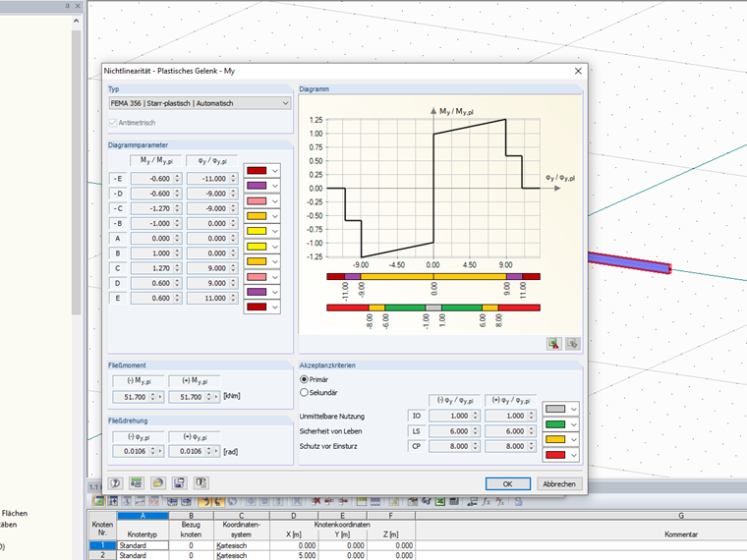The height and width of the screenshot is (560, 747).
Task: Open the help icon in the dialog
Action: [115, 483]
